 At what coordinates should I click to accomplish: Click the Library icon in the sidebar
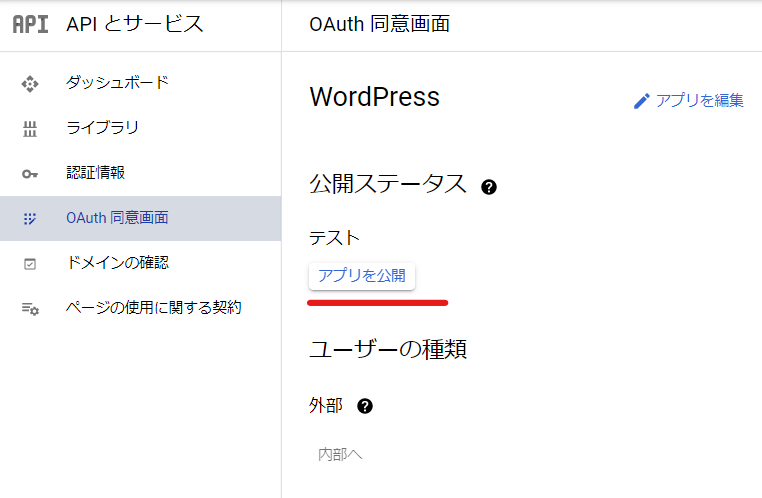[30, 129]
